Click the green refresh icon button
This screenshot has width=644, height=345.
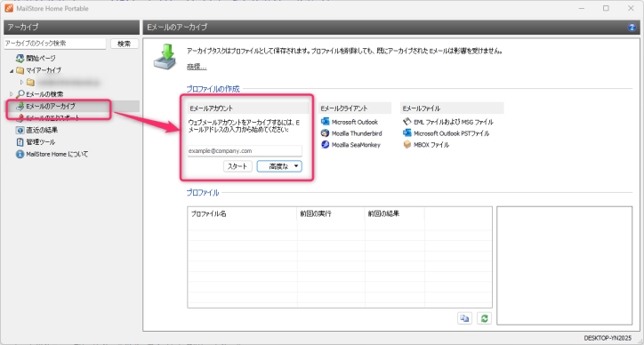click(x=484, y=318)
